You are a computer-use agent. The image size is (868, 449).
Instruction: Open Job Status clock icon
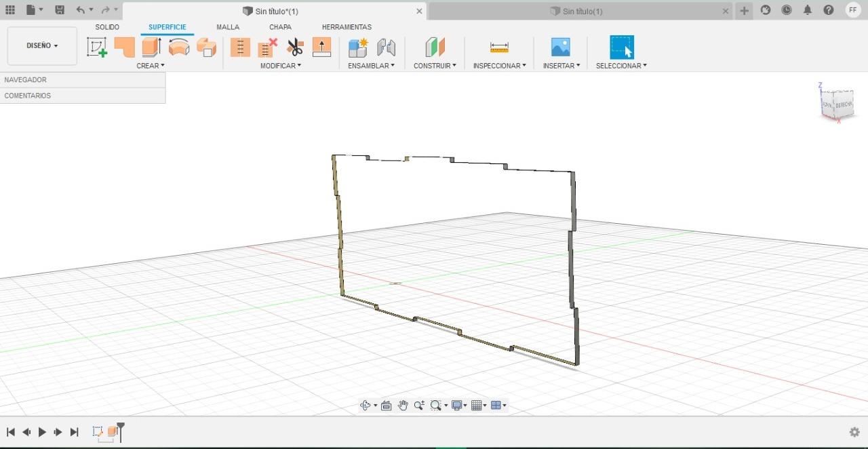(787, 10)
